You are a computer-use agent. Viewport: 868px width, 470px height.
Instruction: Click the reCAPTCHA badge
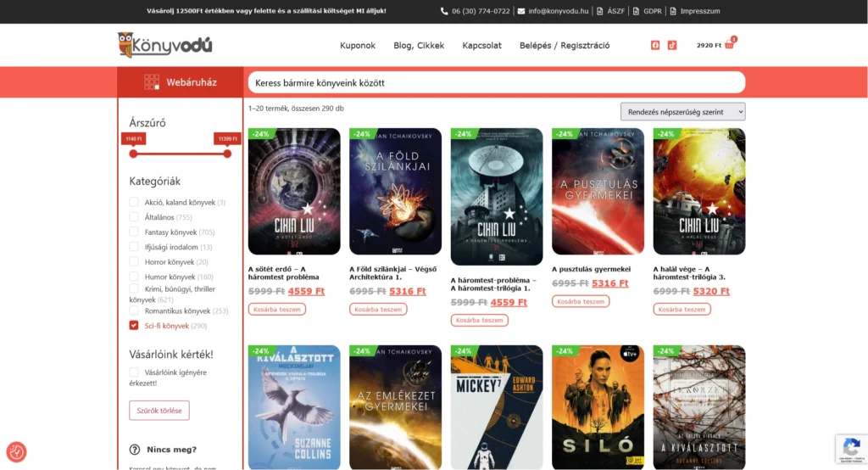point(851,449)
